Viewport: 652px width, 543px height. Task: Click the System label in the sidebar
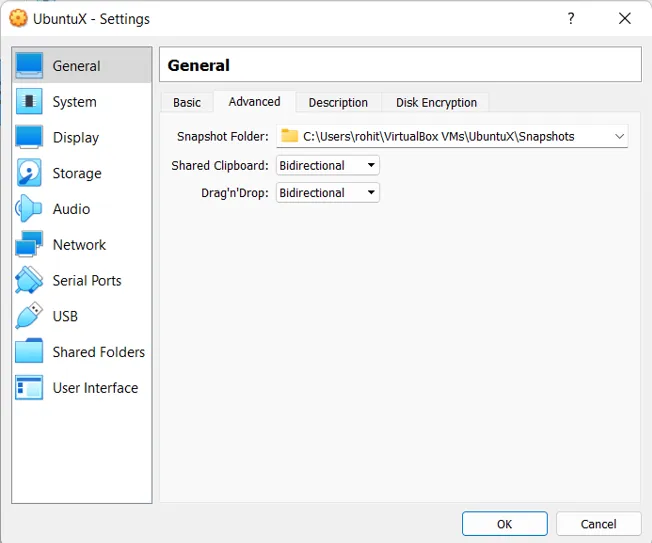(x=74, y=102)
